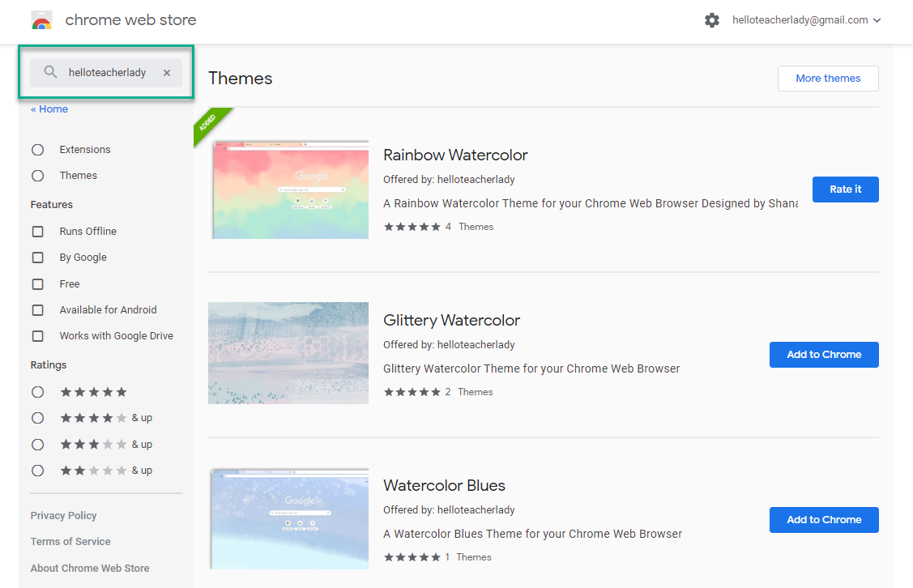Choose the three stars & up rating
913x588 pixels.
(38, 444)
